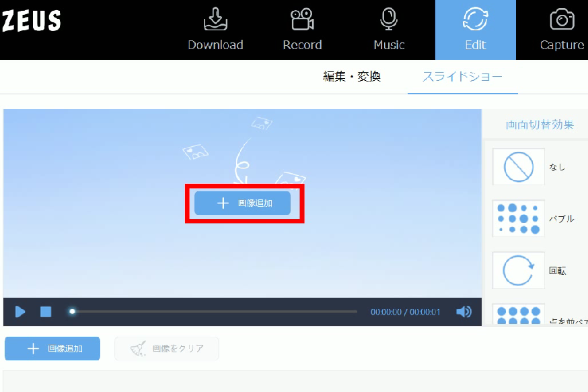Screen dimensions: 588x392
Task: Mute the preview volume speaker icon
Action: [x=464, y=312]
